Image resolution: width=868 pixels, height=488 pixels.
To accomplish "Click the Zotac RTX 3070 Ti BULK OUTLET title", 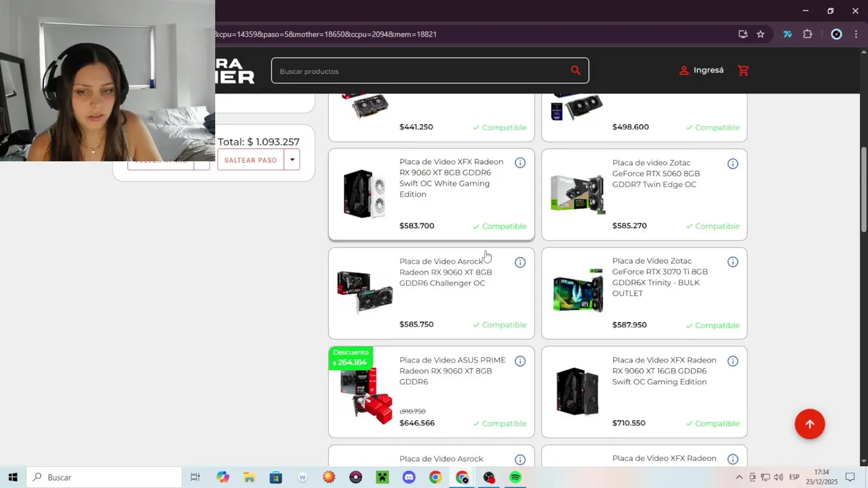I will (x=660, y=277).
